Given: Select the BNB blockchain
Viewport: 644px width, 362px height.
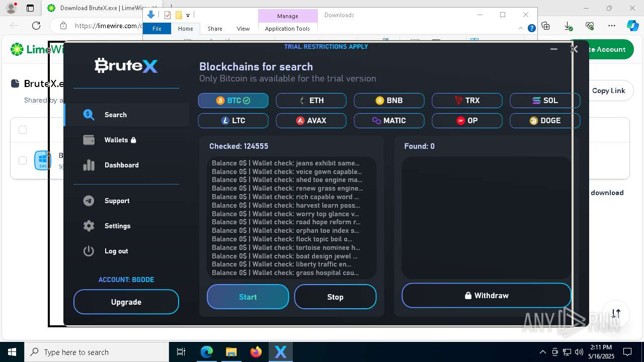Looking at the screenshot, I should tap(389, 101).
